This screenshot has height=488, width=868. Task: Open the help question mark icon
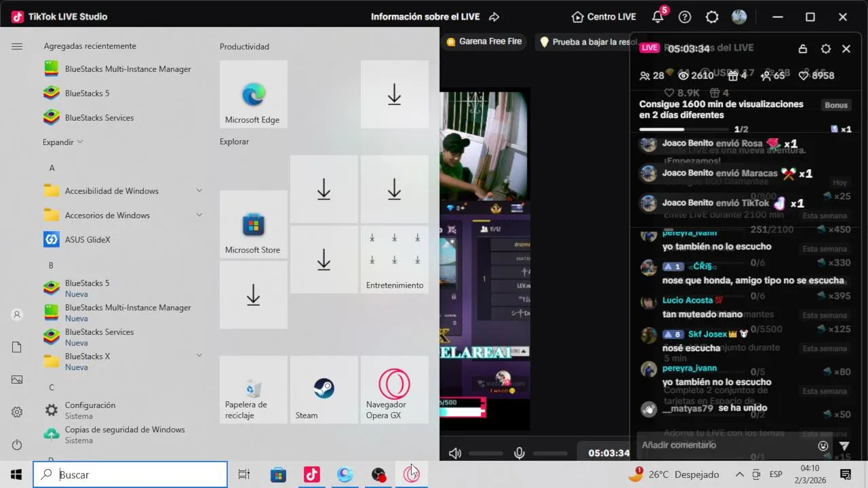pos(685,17)
